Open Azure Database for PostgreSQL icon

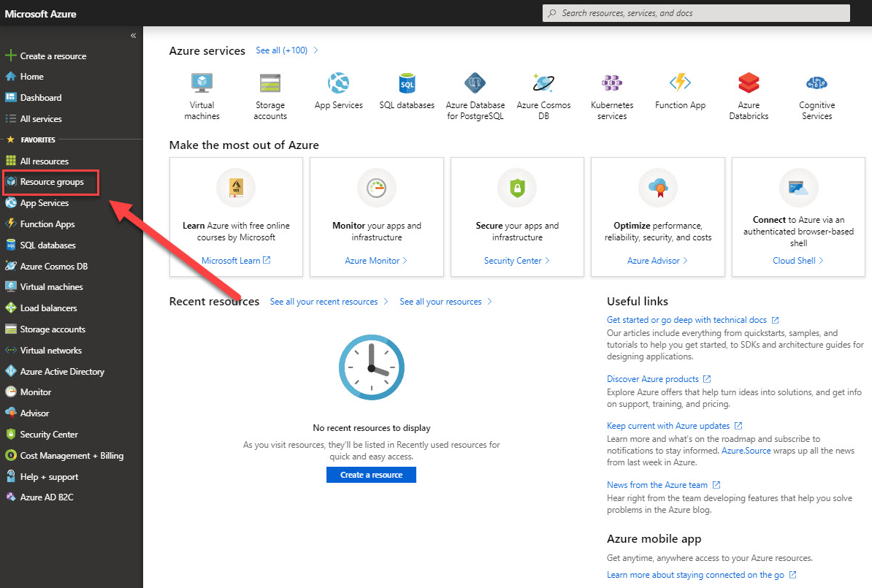[x=475, y=83]
